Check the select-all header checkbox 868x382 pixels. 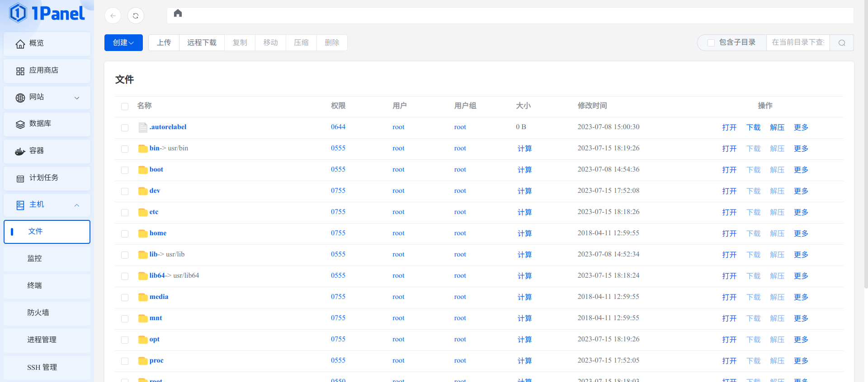125,107
